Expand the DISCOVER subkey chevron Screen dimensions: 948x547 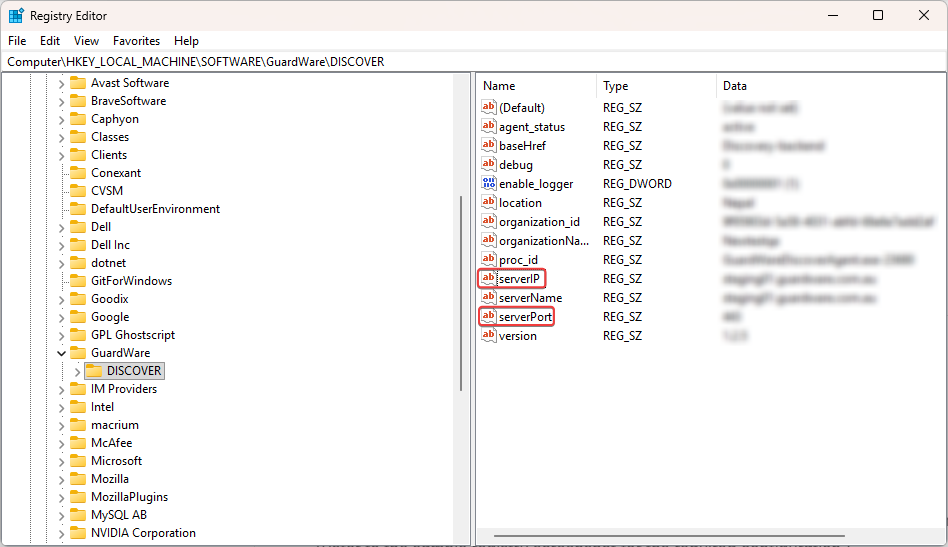pos(78,371)
